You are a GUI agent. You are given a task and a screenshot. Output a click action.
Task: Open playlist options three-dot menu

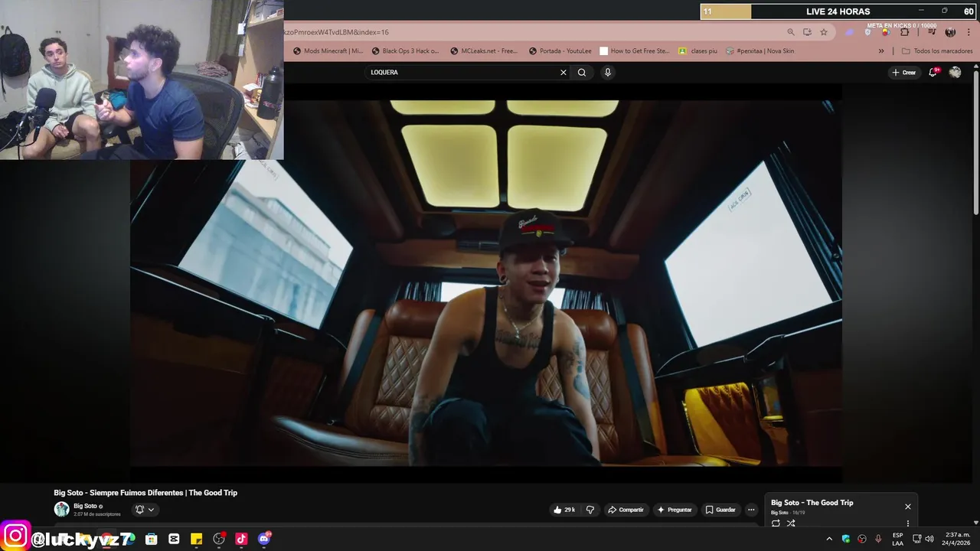(908, 523)
